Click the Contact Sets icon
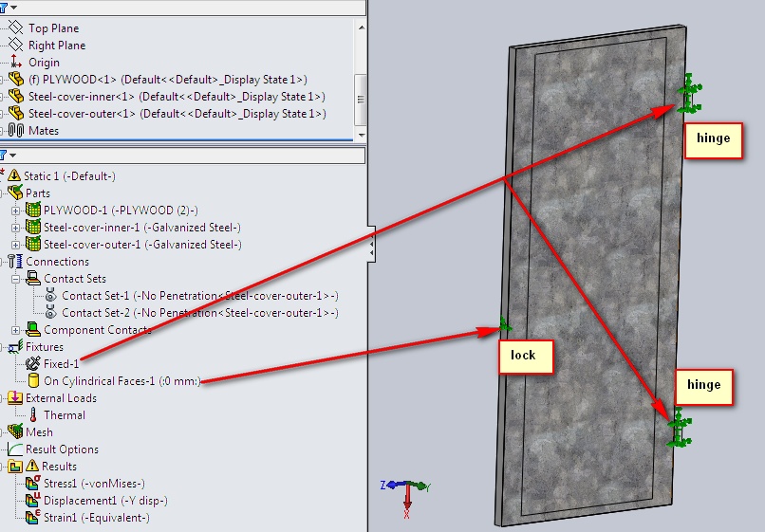 point(33,279)
